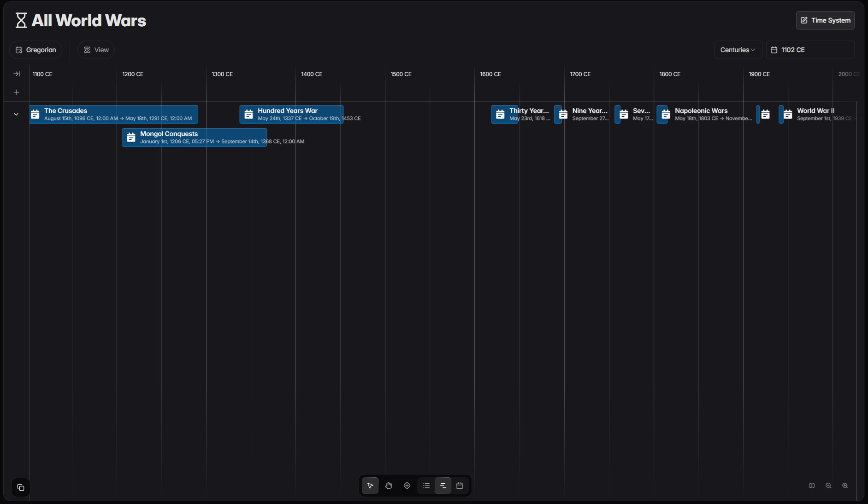Zoom out of the timeline

pyautogui.click(x=828, y=486)
